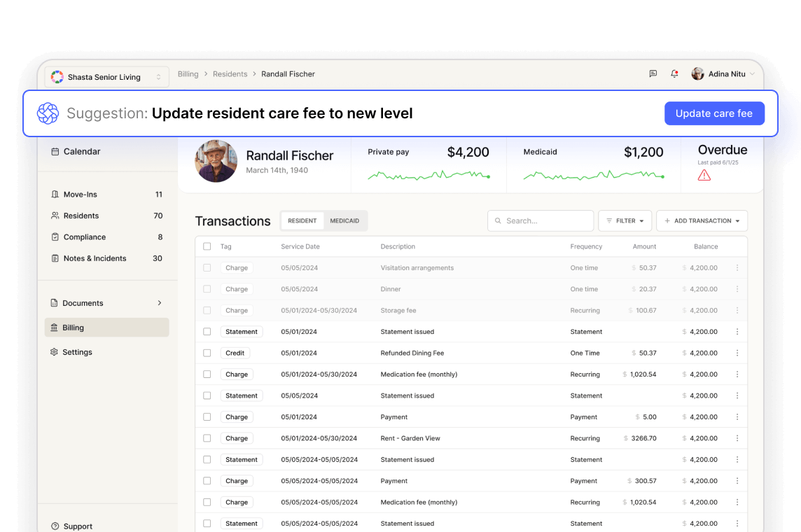
Task: Click the Credit tag badge
Action: [235, 353]
